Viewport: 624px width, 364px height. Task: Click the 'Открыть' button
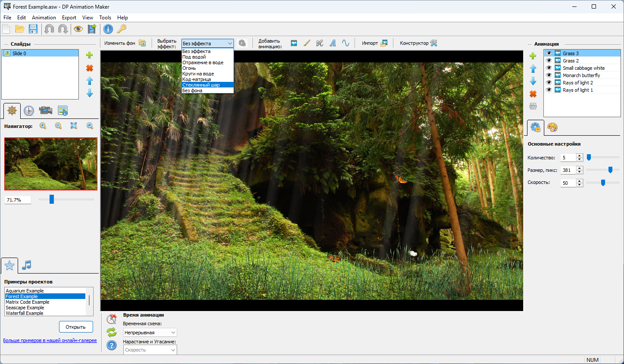tap(76, 327)
